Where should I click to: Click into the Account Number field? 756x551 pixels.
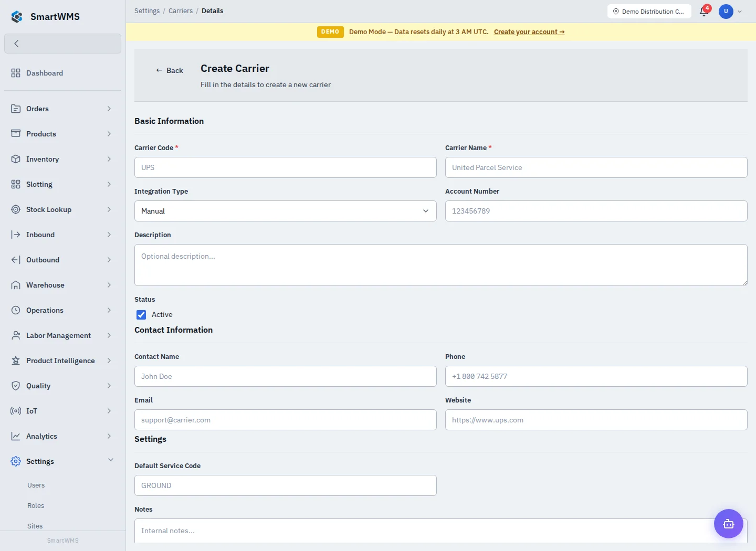596,211
